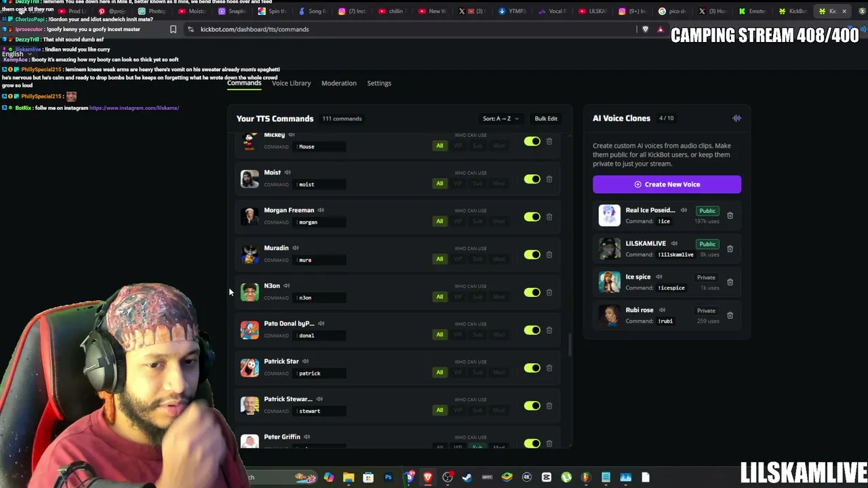
Task: Toggle the Morgan Freeman command
Action: coord(532,217)
